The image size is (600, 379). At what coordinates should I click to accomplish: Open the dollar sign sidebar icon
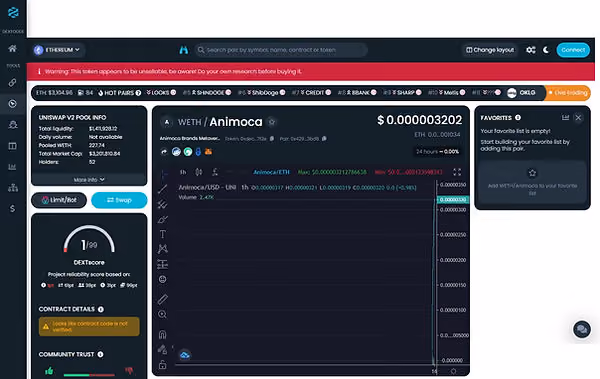point(13,209)
